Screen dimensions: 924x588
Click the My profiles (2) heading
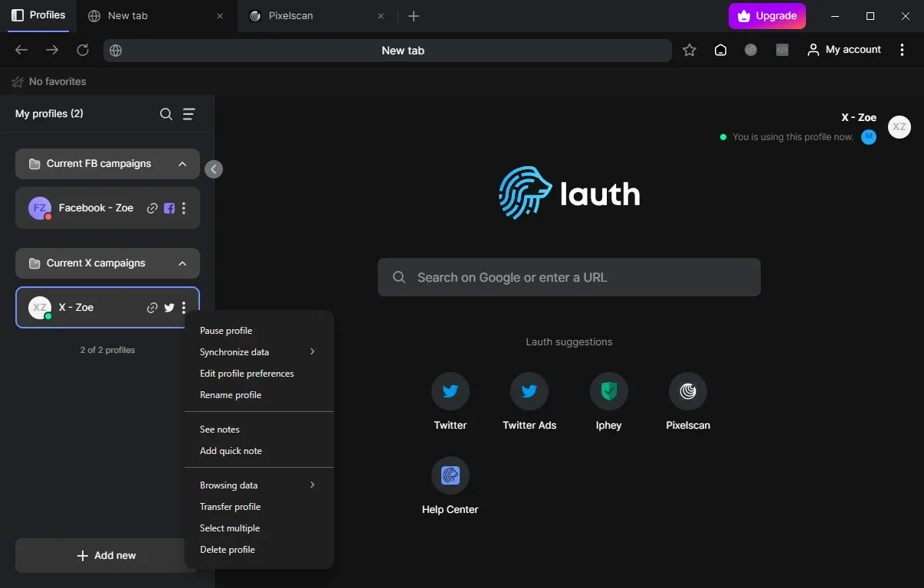[x=49, y=114]
